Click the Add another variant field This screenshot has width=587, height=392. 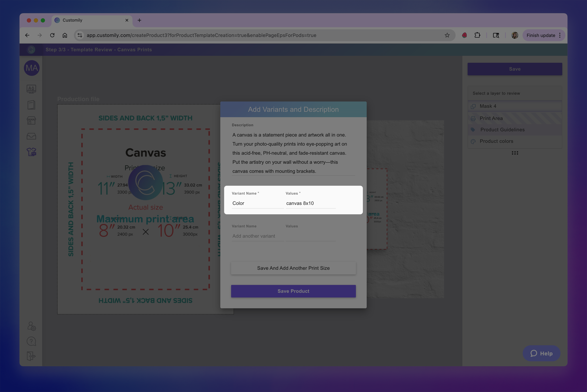coord(257,236)
